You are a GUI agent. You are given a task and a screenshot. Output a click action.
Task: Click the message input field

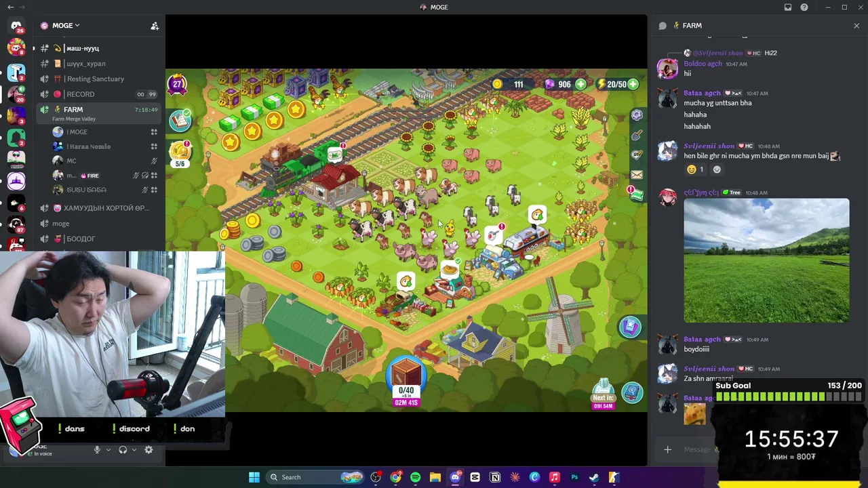click(x=697, y=449)
